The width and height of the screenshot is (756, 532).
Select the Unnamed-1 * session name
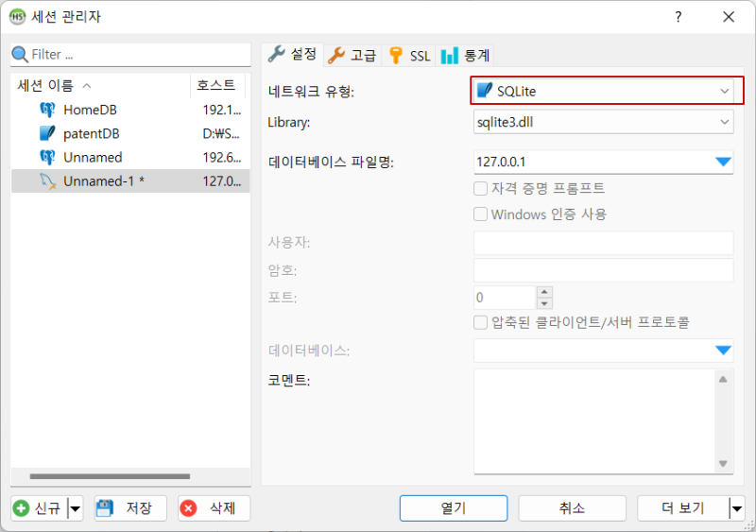(104, 180)
